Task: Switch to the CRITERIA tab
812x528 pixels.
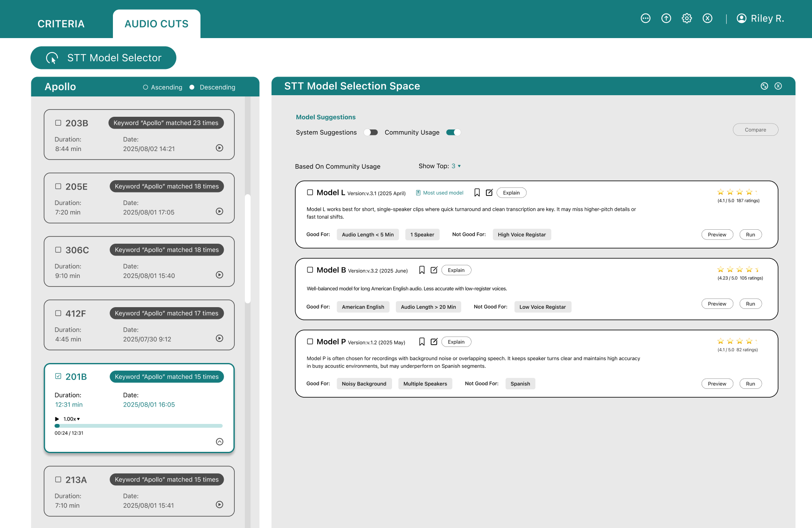Action: coord(61,24)
